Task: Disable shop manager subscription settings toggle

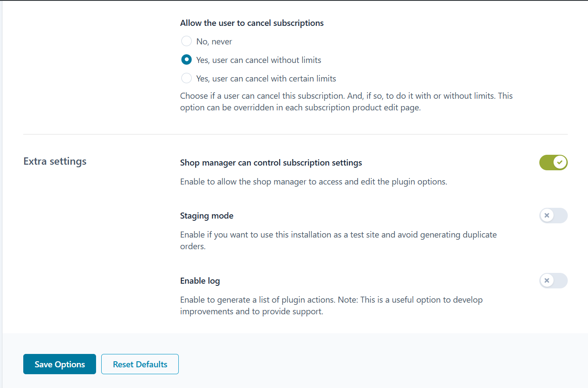Action: (553, 163)
